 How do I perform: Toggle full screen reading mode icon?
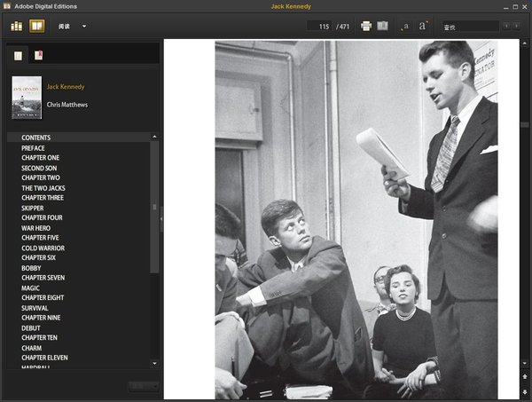(382, 26)
